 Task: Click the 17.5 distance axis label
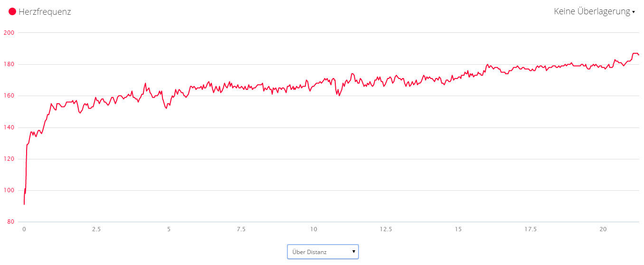[530, 229]
